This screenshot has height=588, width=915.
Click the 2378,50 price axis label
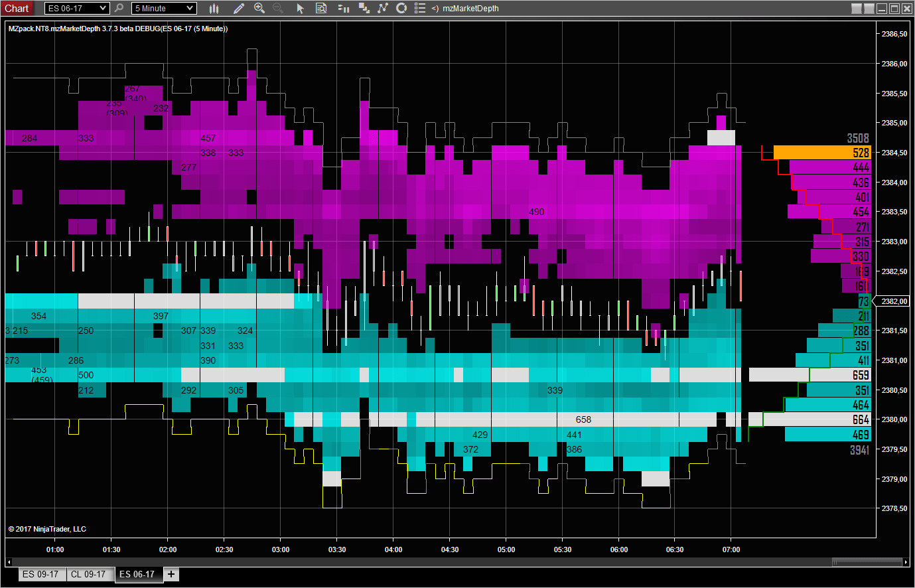[894, 508]
